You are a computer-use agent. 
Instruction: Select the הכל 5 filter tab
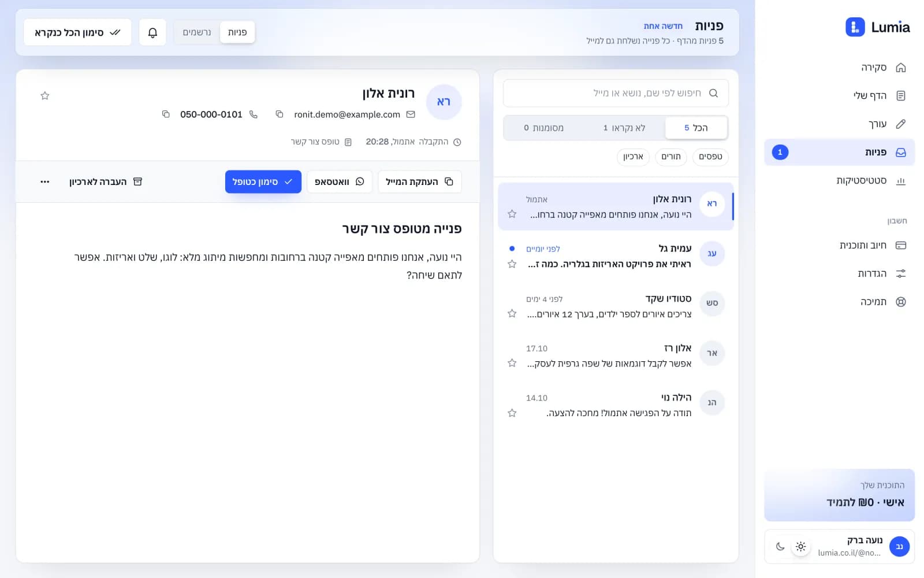(x=696, y=128)
